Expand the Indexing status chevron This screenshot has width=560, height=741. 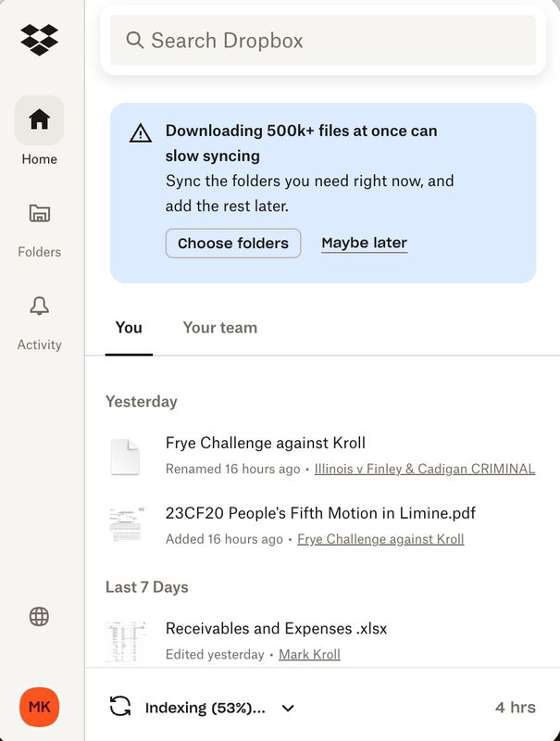[x=288, y=709]
